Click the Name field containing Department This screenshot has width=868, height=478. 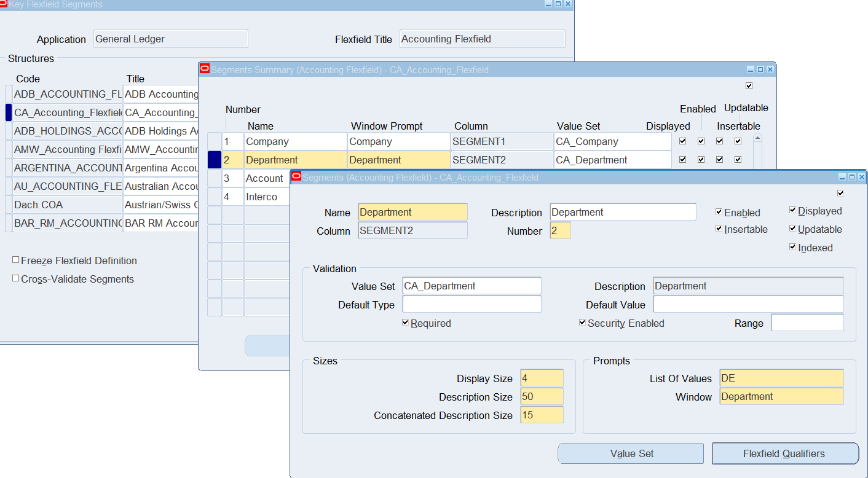point(413,212)
